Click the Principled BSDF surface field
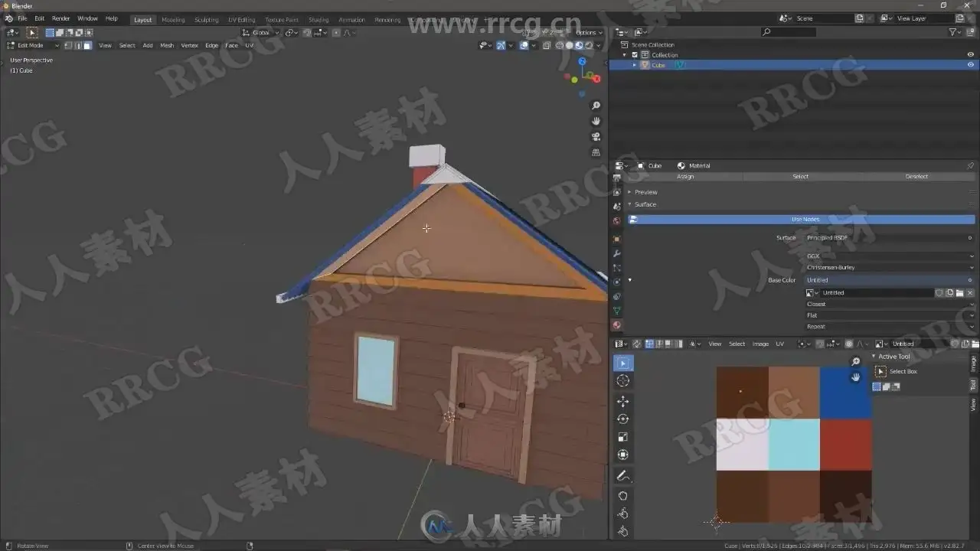The height and width of the screenshot is (551, 980). (x=889, y=238)
